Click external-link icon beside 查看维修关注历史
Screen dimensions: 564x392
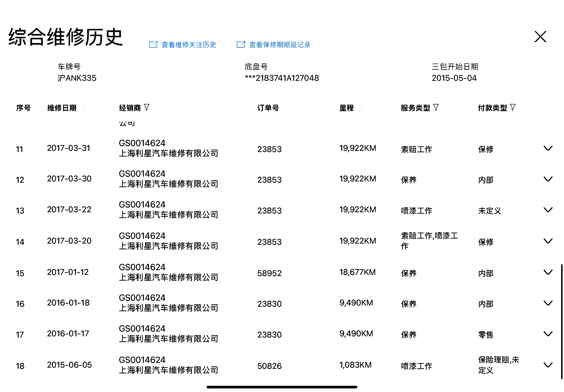[x=153, y=44]
